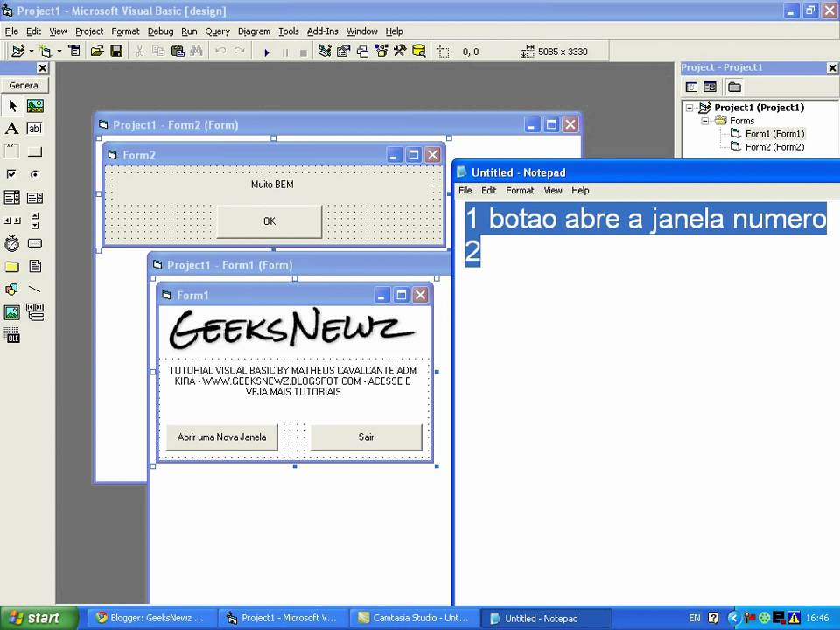Select the OLE container tool

pos(11,335)
